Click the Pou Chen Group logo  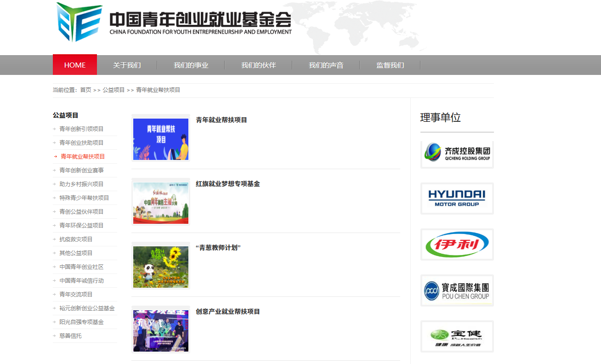pyautogui.click(x=457, y=290)
